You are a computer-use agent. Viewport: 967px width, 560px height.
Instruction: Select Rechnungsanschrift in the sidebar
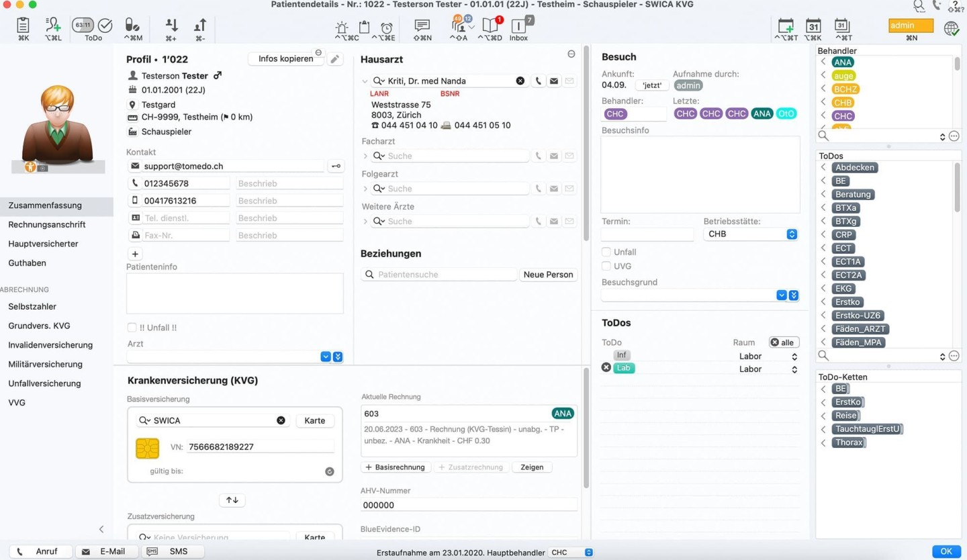[47, 225]
